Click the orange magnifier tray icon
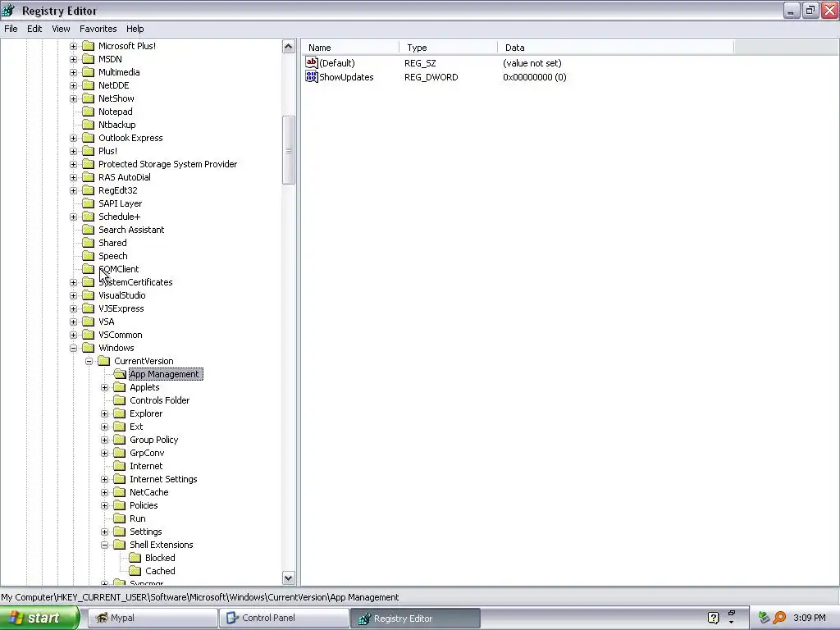The image size is (840, 630). (779, 618)
